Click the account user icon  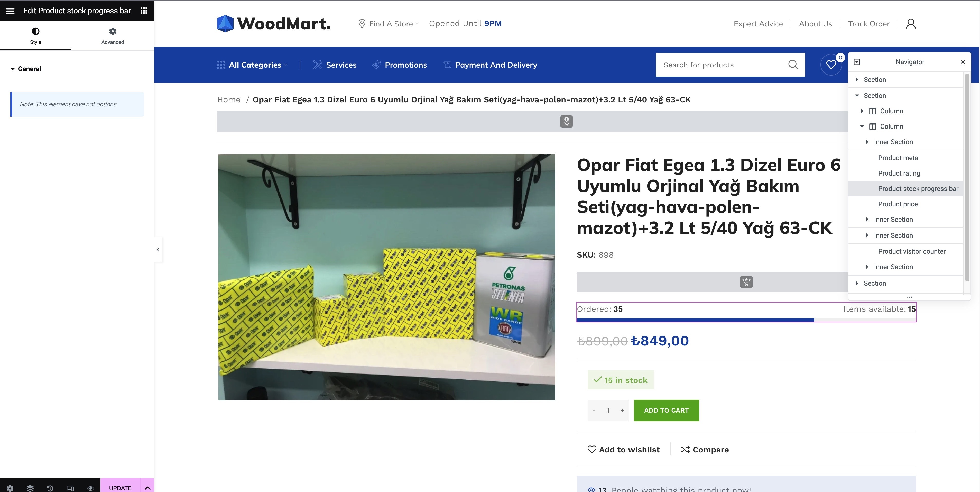tap(911, 24)
